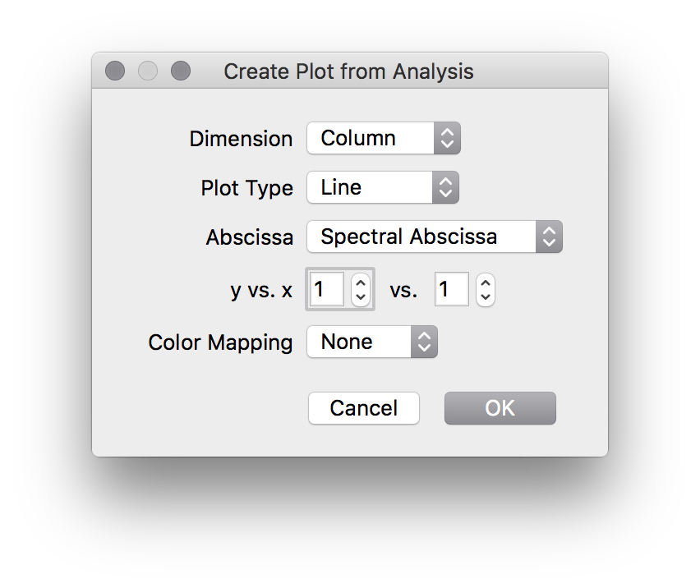Close the Create Plot from Analysis dialog

point(115,71)
